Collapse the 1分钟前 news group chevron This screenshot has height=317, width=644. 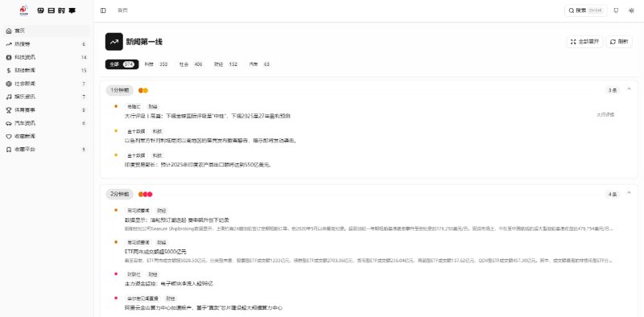point(629,89)
